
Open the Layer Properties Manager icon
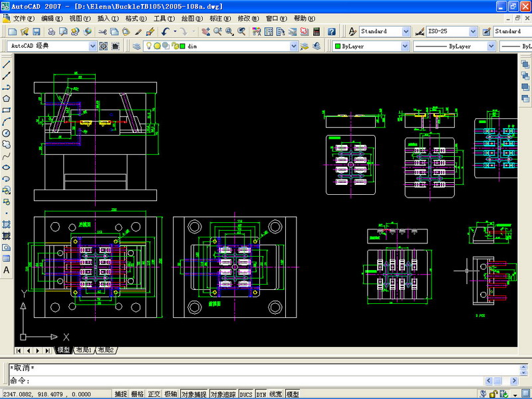pos(136,46)
